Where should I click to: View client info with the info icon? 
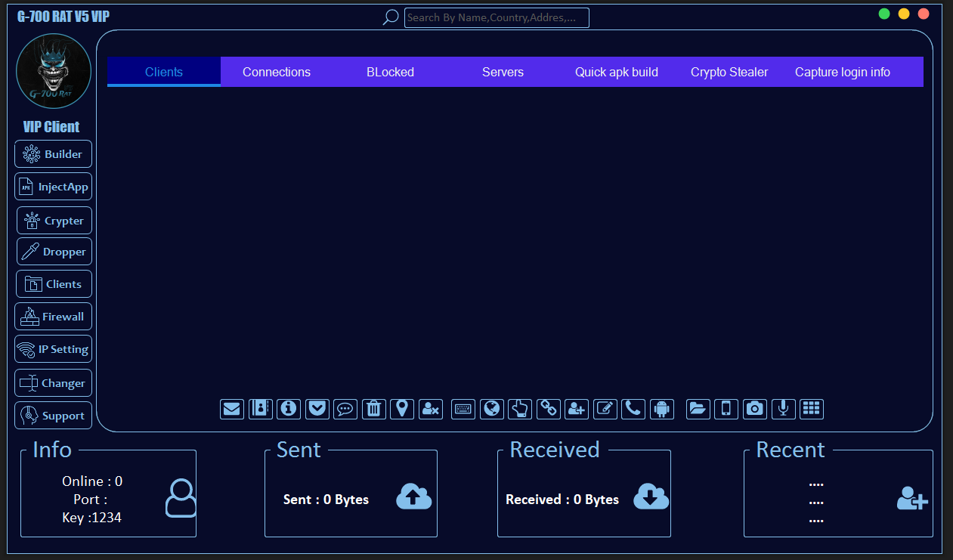[288, 409]
